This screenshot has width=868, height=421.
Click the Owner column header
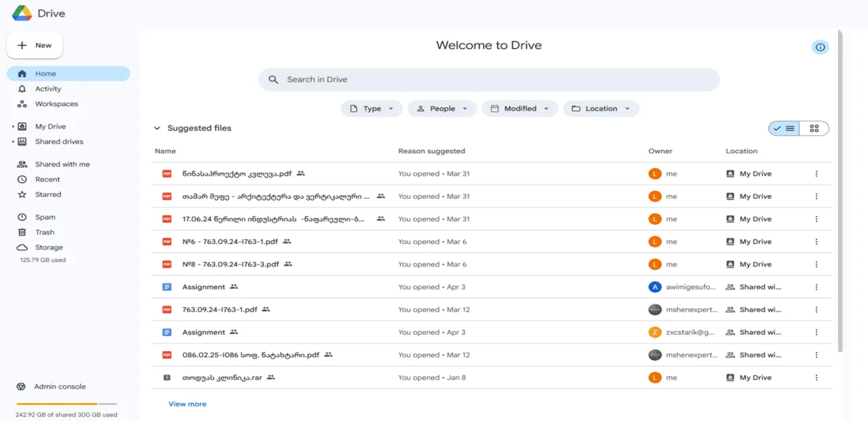point(660,151)
